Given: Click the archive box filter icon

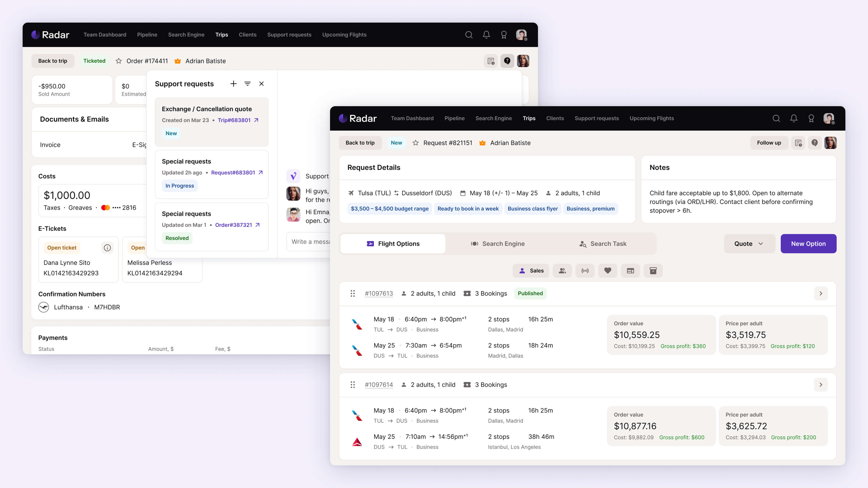Looking at the screenshot, I should pyautogui.click(x=653, y=270).
